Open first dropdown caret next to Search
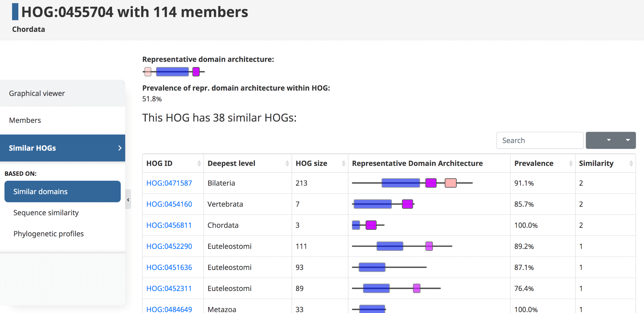 tap(609, 140)
